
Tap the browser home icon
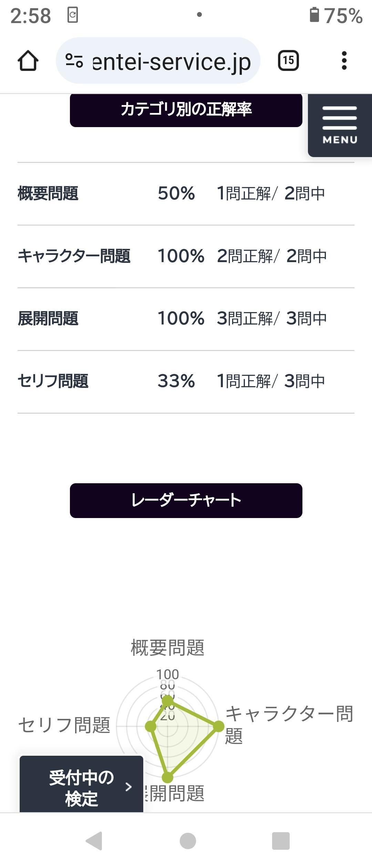point(28,61)
